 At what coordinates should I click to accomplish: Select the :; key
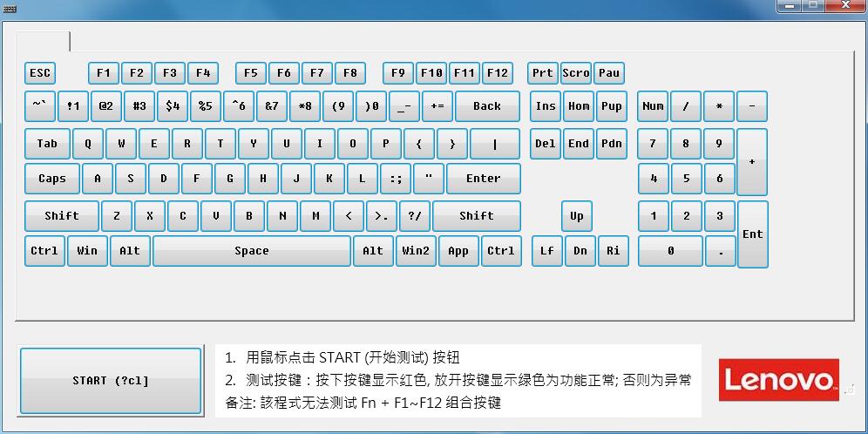coord(396,179)
